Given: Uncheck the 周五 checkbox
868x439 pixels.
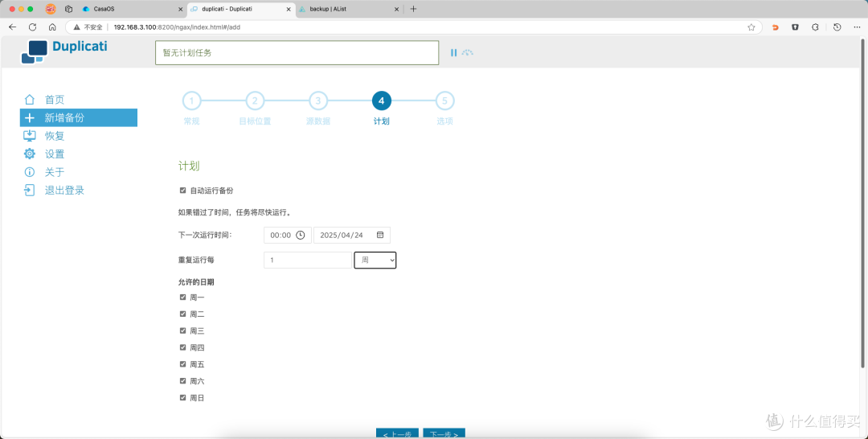Looking at the screenshot, I should tap(182, 364).
